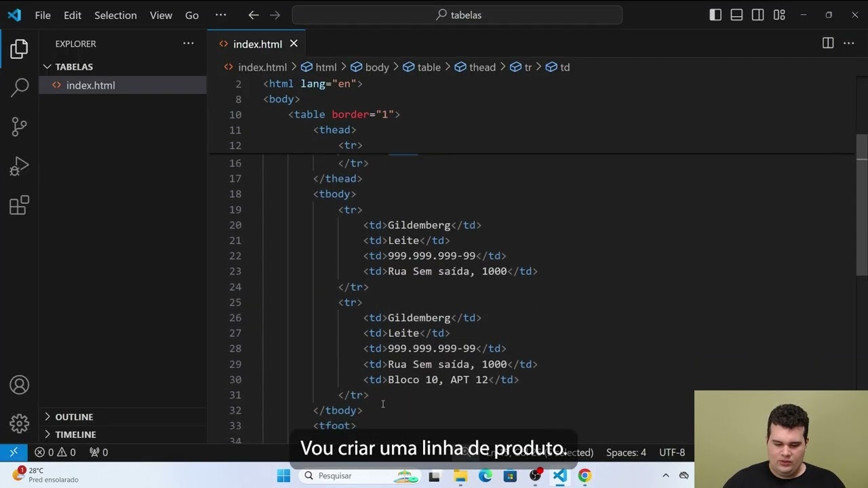Viewport: 868px width, 488px height.
Task: Click the tabelas command center search box
Action: tap(457, 15)
